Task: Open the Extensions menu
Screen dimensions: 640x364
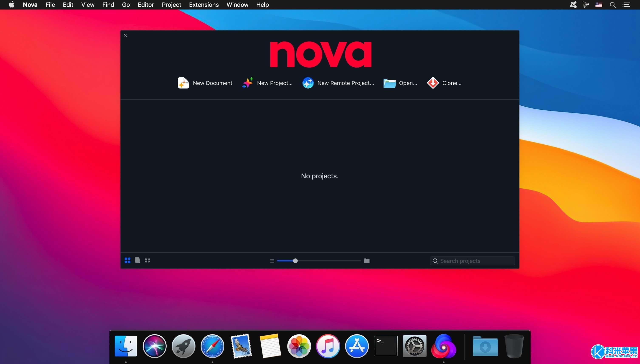Action: (x=204, y=4)
